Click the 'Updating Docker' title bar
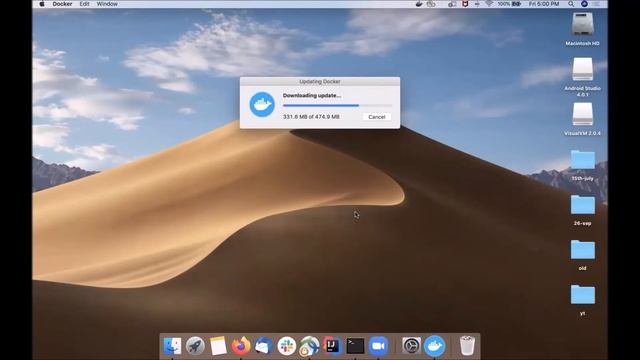 click(x=320, y=81)
